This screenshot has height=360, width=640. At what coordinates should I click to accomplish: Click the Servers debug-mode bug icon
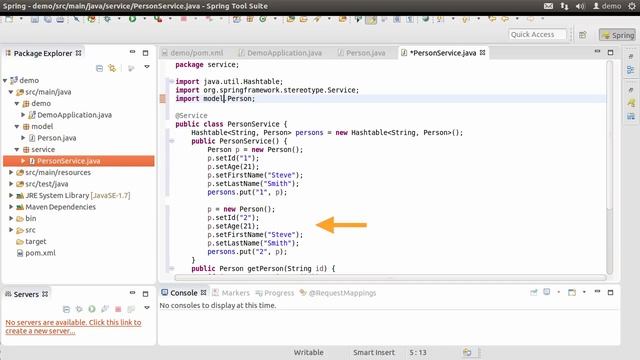(79, 309)
